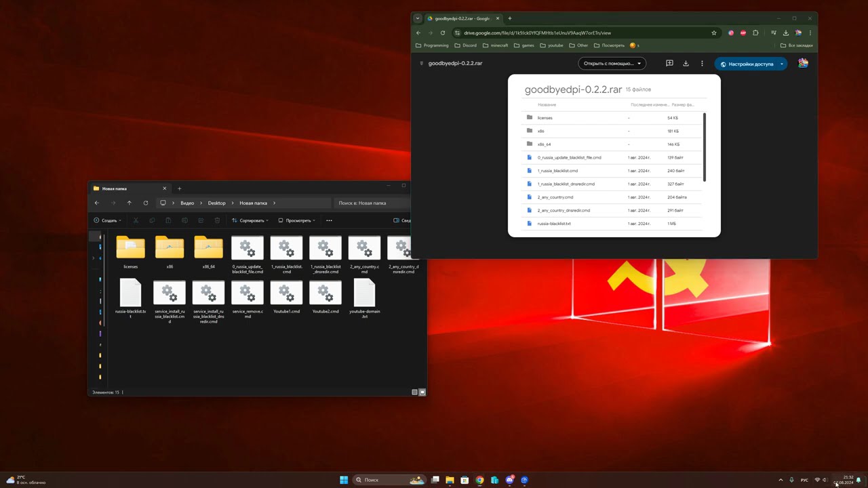The height and width of the screenshot is (488, 868).
Task: Click the add comment icon in Drive
Action: (x=669, y=64)
